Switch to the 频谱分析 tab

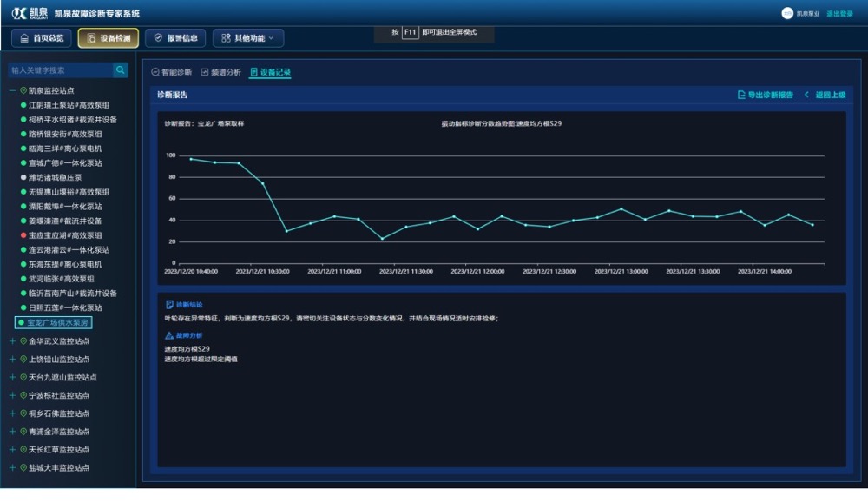(x=220, y=72)
